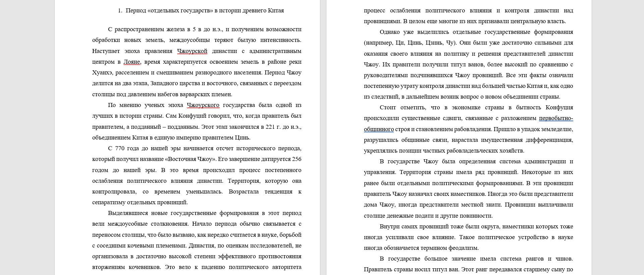Click the words «титул ванов» on right page
Image resolution: width=644 pixels, height=275 pixels.
point(467,64)
